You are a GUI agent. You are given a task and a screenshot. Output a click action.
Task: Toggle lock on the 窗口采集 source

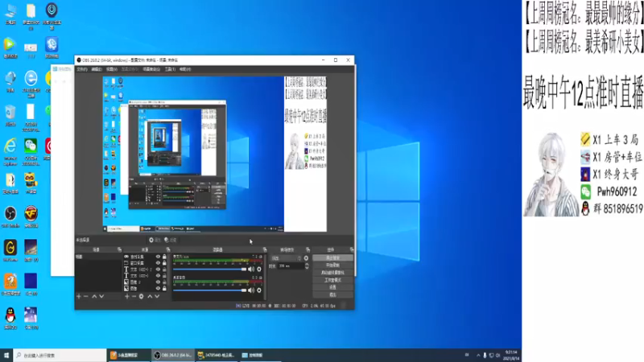pos(164,263)
